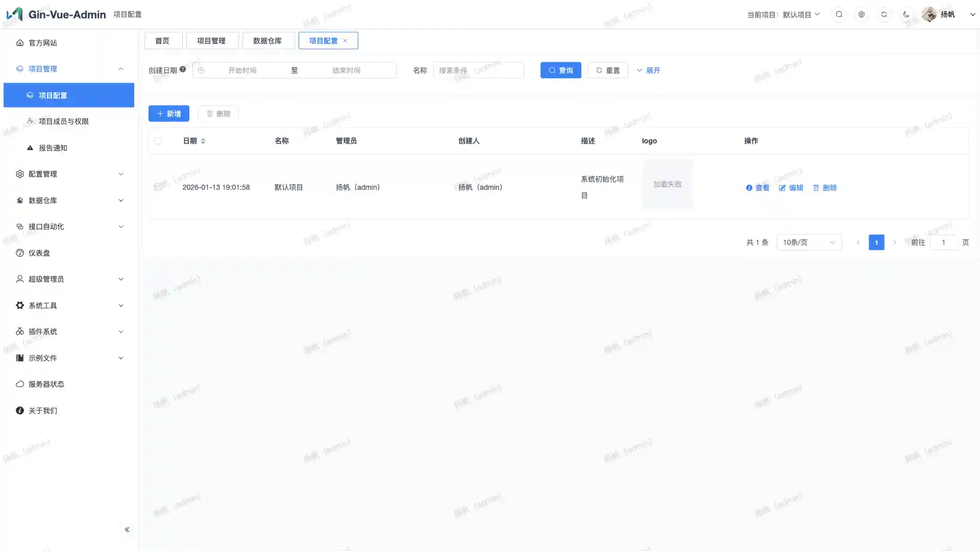Open the settings gear in header
This screenshot has height=551, width=980.
tap(862, 14)
